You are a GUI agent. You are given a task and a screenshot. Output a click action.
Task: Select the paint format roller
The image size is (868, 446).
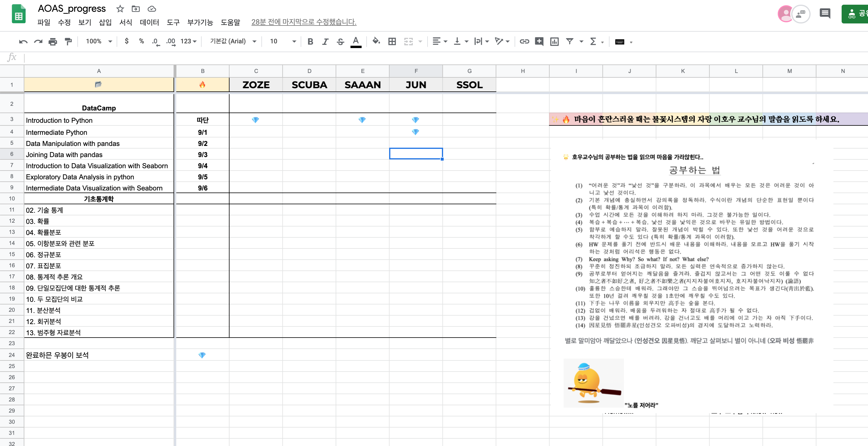(68, 41)
